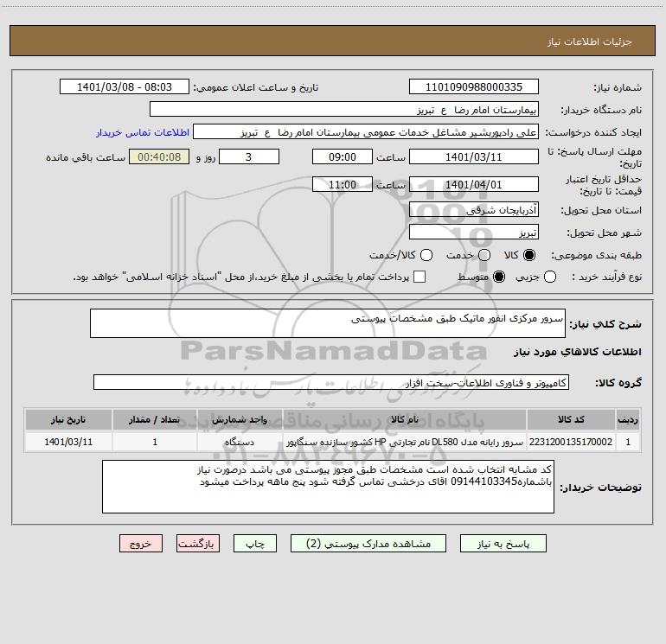
Task: Click the تعداد / مقدار column header
Action: pos(155,419)
